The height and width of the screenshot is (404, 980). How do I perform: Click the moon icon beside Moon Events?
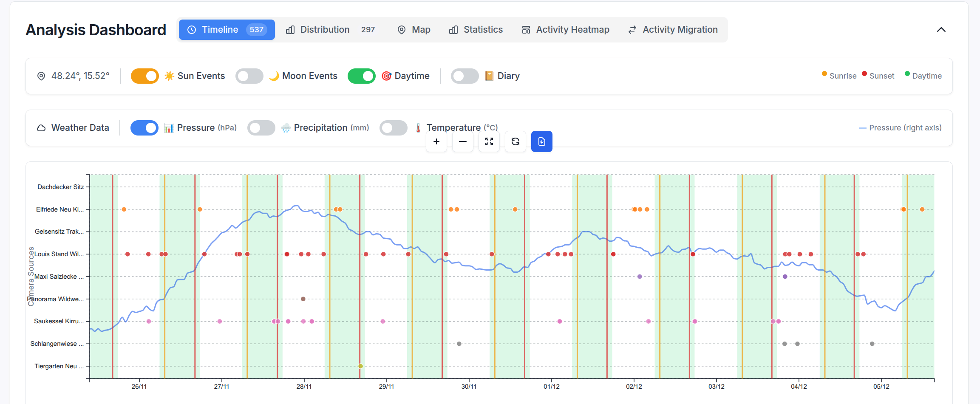[x=275, y=76]
